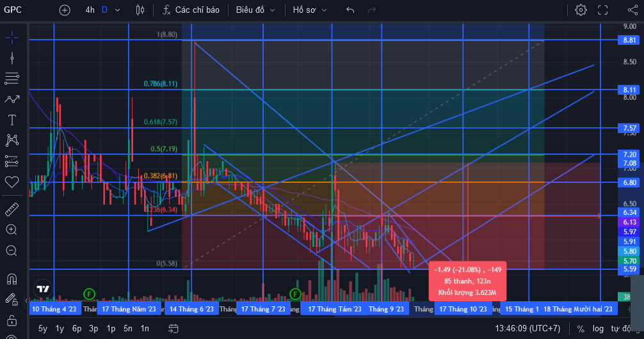
Task: Select the trend line drawing tool
Action: click(x=12, y=58)
